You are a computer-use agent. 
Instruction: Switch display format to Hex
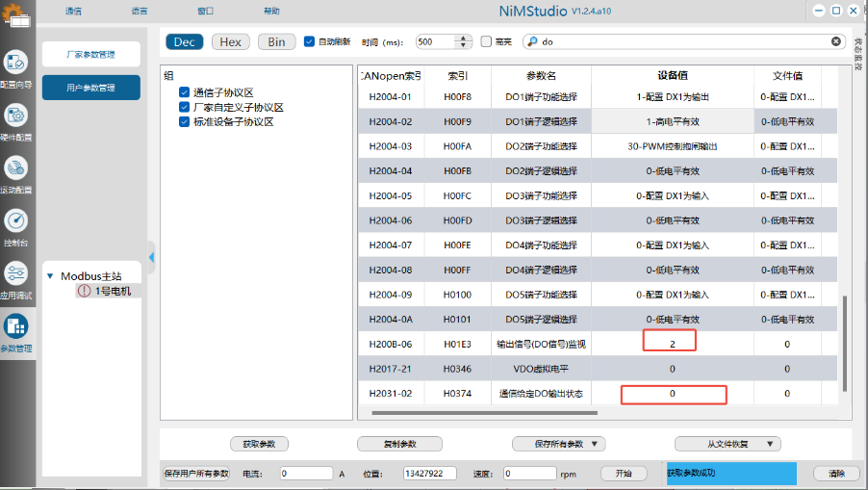tap(231, 41)
